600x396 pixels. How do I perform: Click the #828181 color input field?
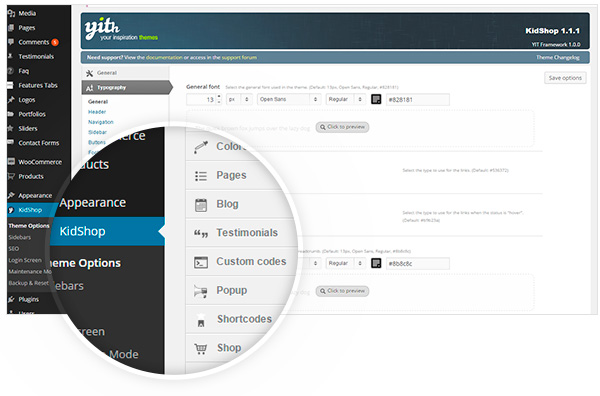pyautogui.click(x=418, y=100)
